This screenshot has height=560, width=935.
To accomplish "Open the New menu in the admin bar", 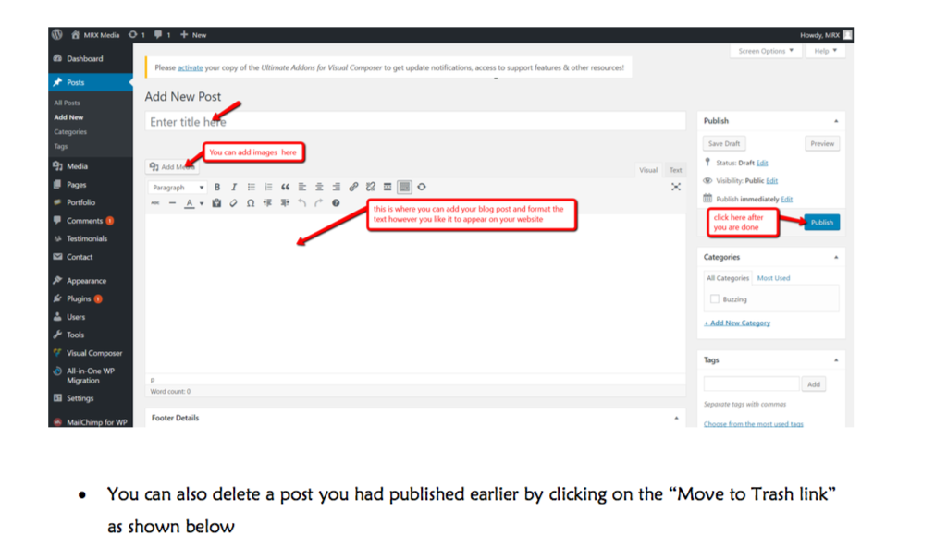I will 193,34.
